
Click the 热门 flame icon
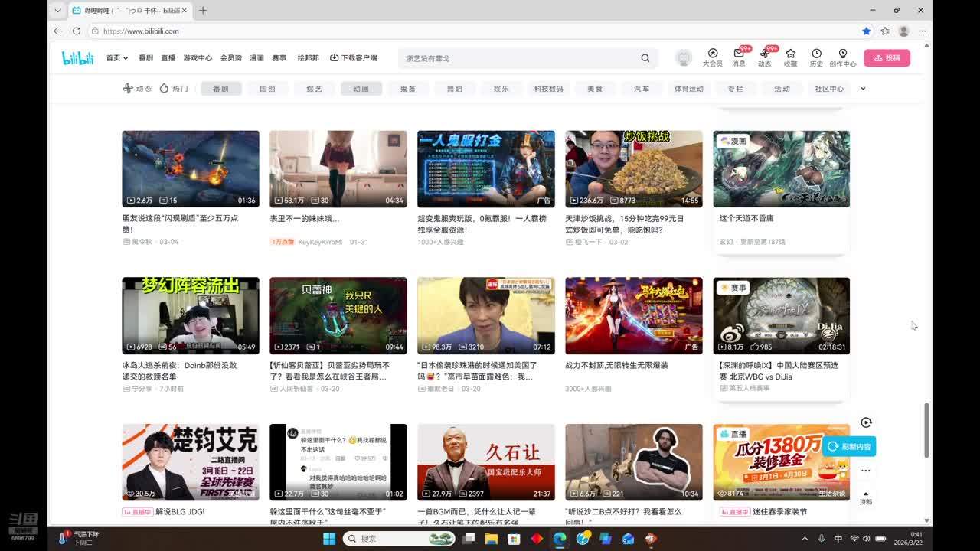coord(164,89)
